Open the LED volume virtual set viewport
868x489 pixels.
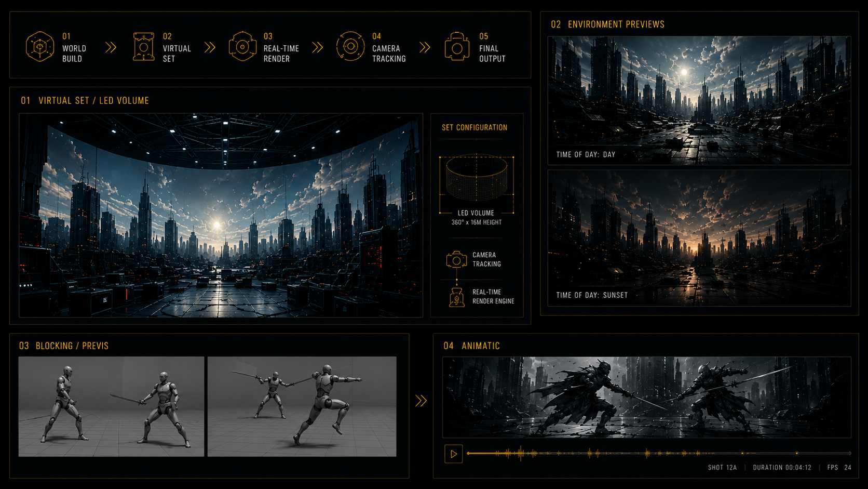coord(221,215)
